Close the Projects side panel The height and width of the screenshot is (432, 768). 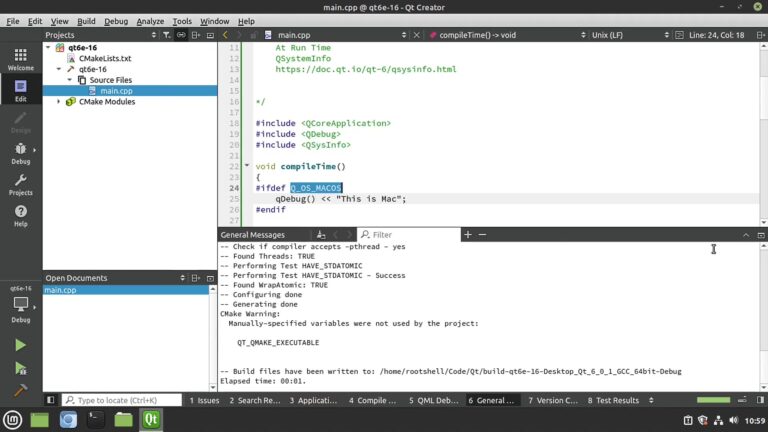pyautogui.click(x=211, y=35)
